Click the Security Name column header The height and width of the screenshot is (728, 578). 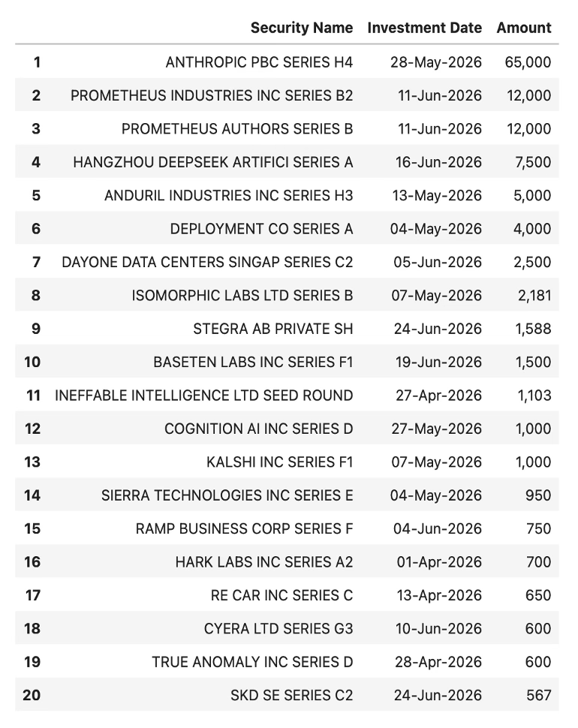302,28
